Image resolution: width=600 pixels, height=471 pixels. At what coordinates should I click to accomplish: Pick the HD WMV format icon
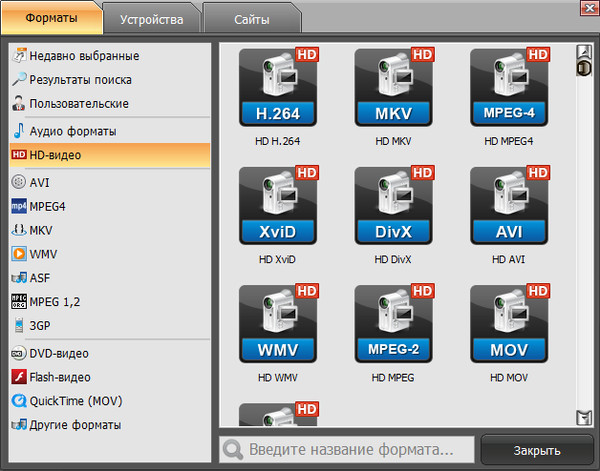pos(277,326)
